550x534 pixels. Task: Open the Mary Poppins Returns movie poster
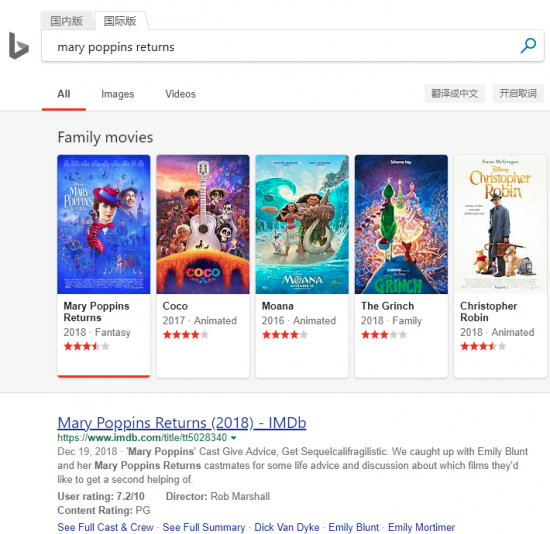[x=104, y=224]
